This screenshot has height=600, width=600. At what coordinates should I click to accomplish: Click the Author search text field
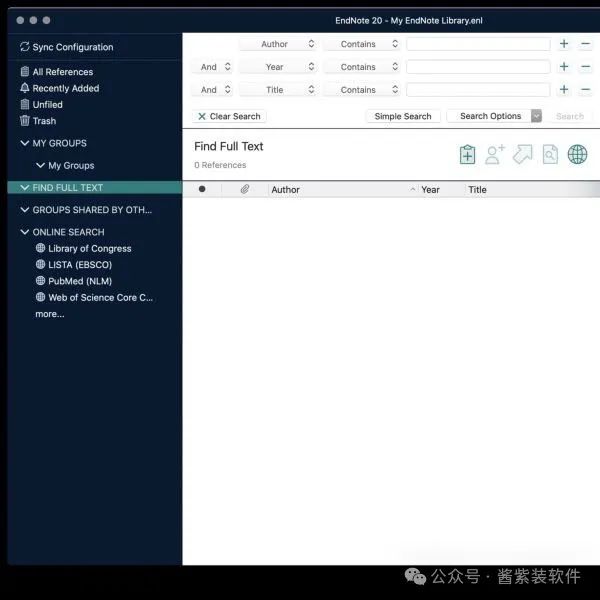tap(478, 44)
